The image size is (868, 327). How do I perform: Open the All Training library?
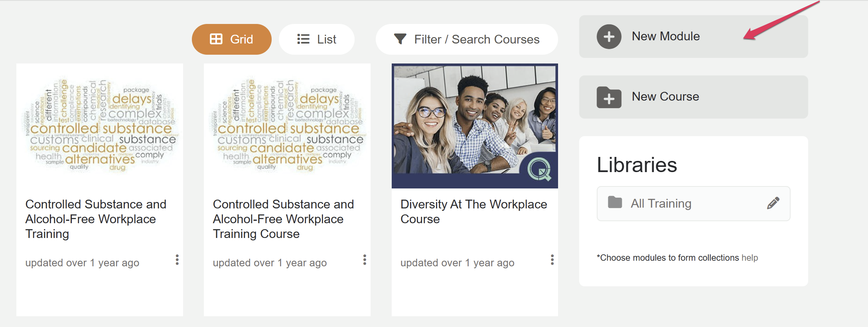coord(693,203)
